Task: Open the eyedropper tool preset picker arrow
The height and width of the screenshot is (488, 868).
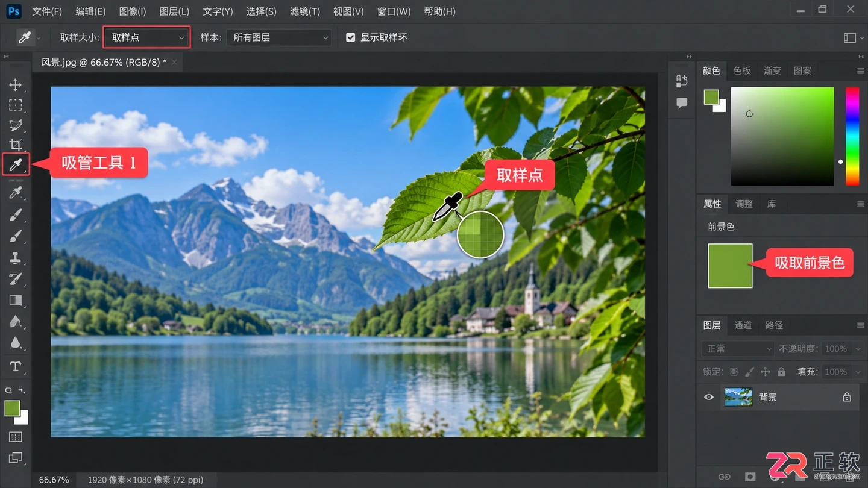Action: click(40, 37)
